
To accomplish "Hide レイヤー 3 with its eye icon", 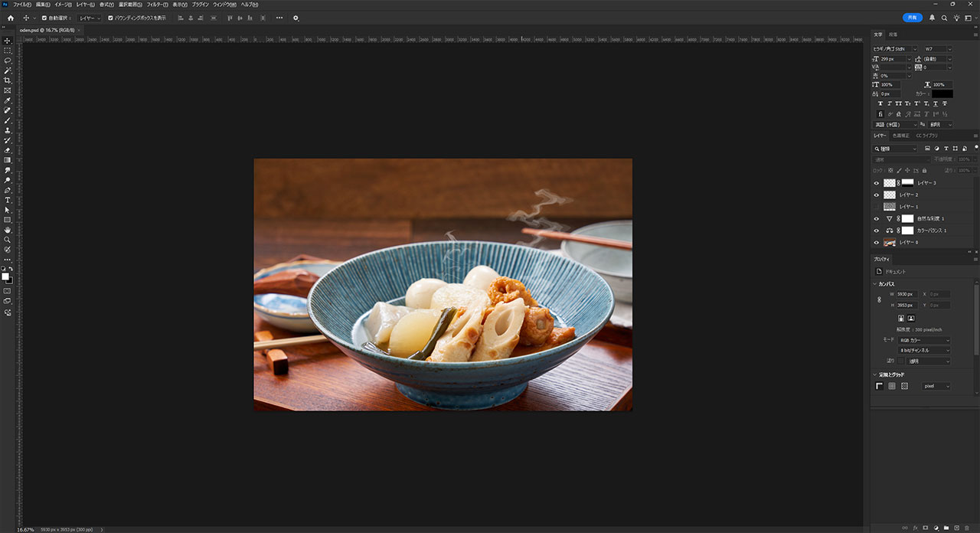I will (877, 183).
